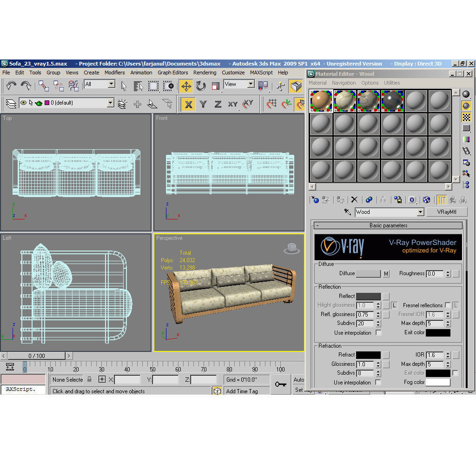Restrict movement to the Y axis
This screenshot has height=476, width=476.
(x=203, y=104)
